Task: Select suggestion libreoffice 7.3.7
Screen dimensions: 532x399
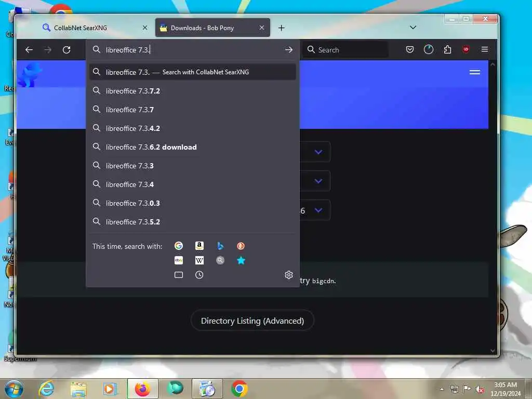Action: click(x=192, y=110)
